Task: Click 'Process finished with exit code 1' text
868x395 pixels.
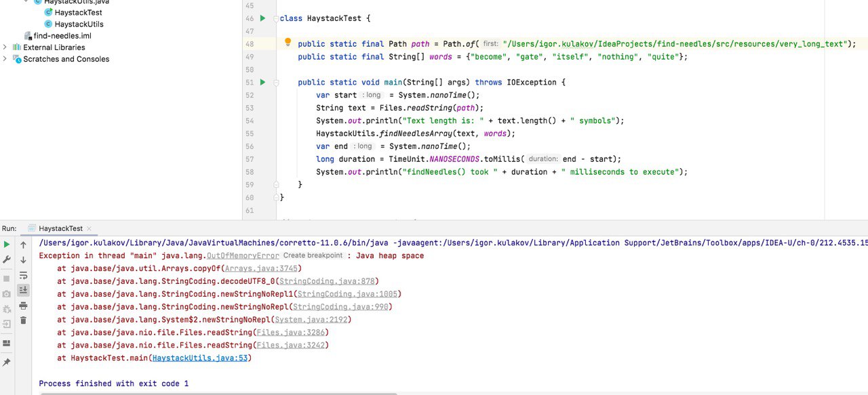Action: coord(114,383)
